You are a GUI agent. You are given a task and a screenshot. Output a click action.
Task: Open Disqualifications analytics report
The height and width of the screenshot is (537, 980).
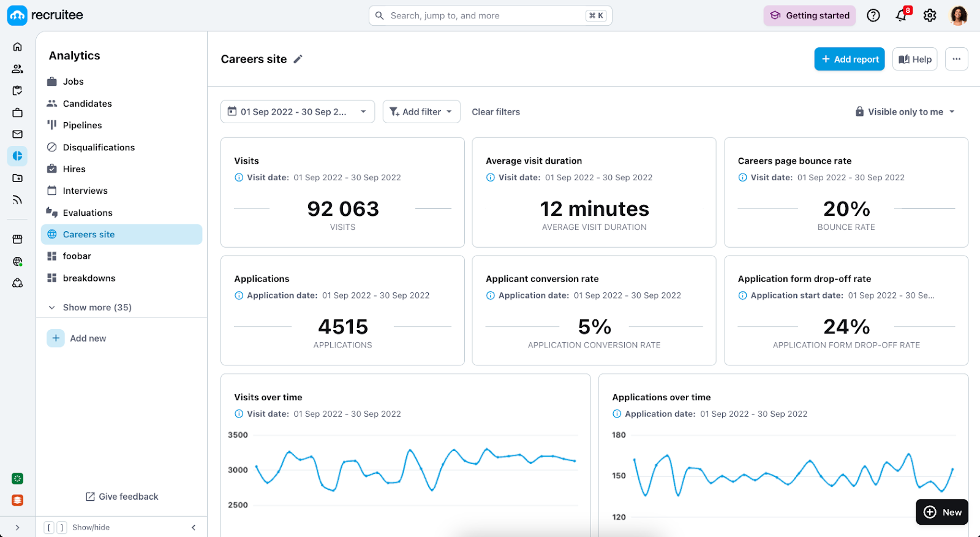pyautogui.click(x=99, y=148)
